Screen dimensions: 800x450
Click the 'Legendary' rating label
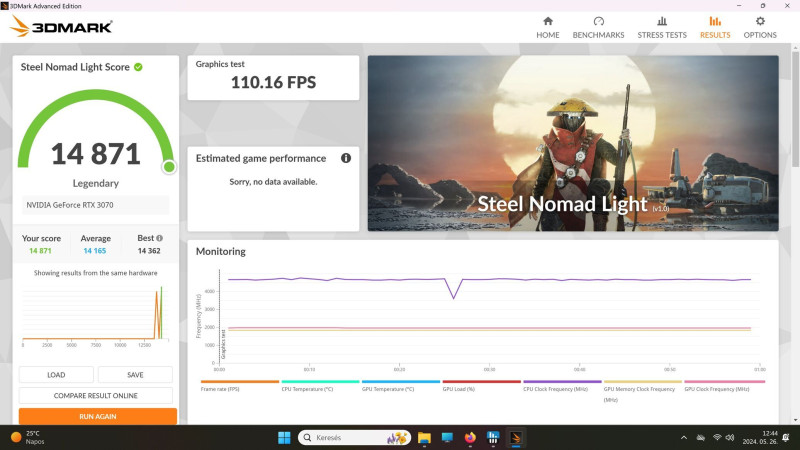click(x=95, y=183)
